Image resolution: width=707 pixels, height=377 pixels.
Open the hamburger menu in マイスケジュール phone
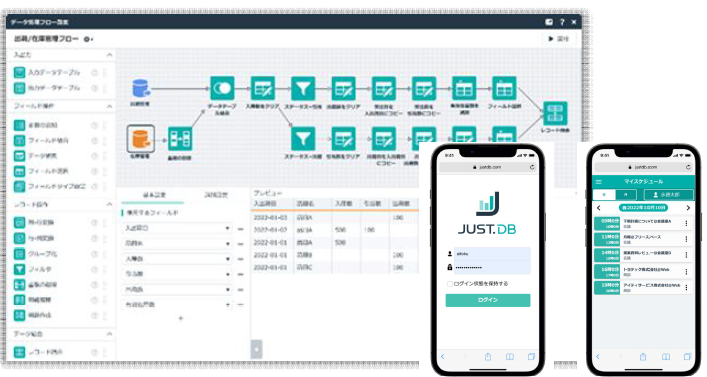(599, 182)
